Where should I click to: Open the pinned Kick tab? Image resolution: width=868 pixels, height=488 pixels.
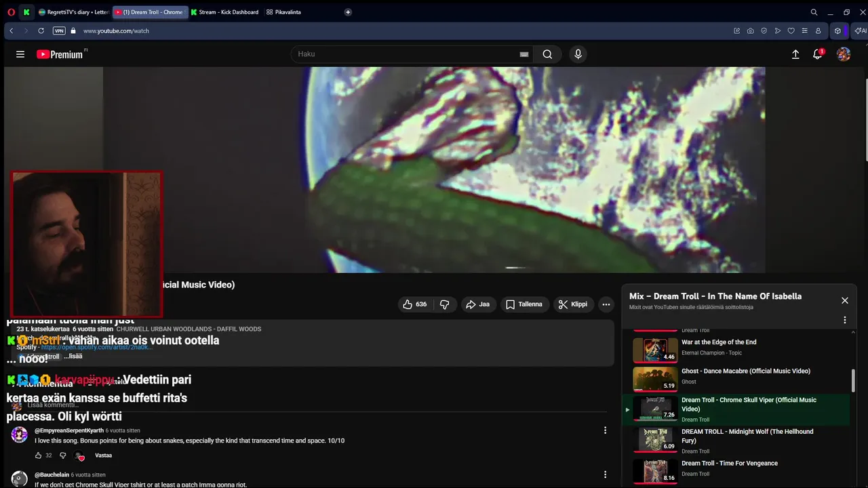(x=26, y=12)
